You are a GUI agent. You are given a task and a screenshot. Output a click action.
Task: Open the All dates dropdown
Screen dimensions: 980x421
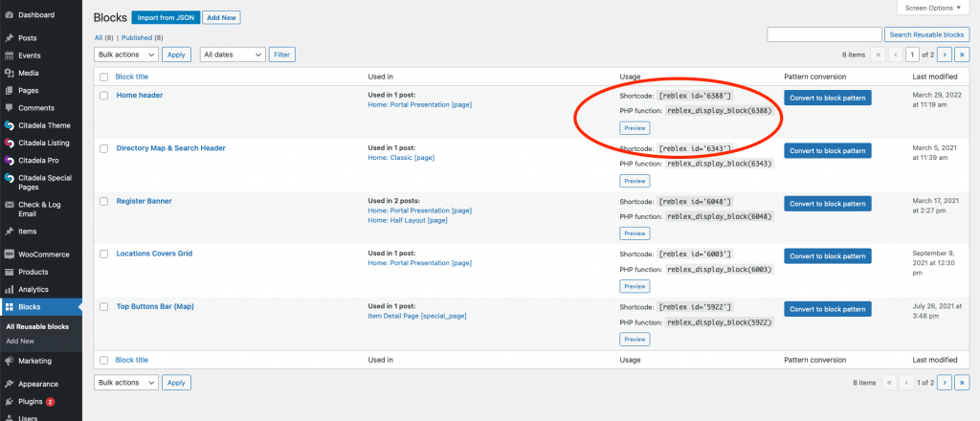click(x=233, y=55)
